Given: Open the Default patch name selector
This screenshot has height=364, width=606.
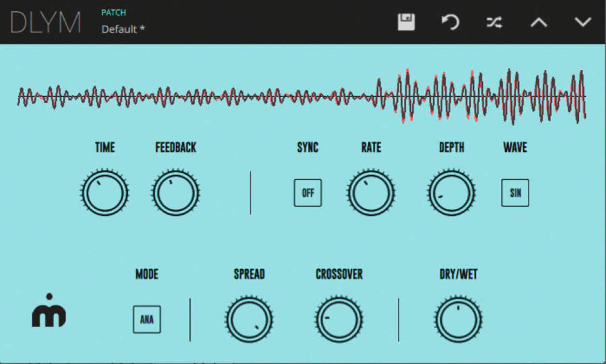Looking at the screenshot, I should pyautogui.click(x=123, y=29).
